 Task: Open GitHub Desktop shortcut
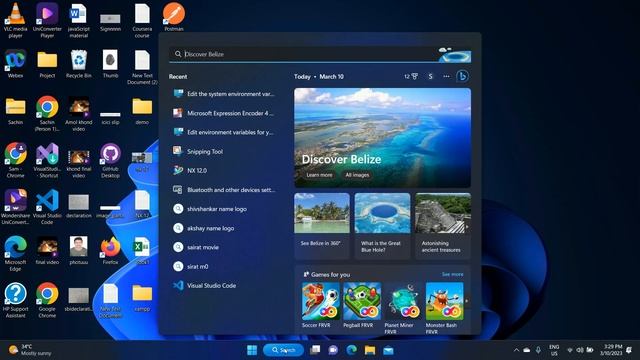point(110,160)
